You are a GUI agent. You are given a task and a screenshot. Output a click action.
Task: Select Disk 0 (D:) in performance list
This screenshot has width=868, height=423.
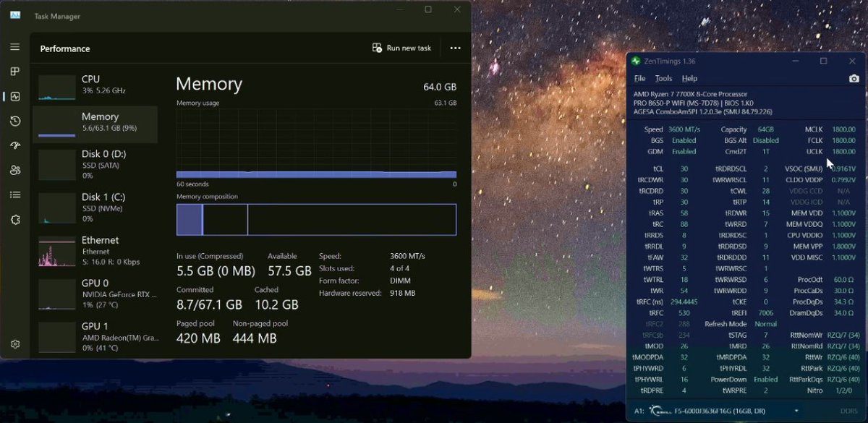click(95, 164)
